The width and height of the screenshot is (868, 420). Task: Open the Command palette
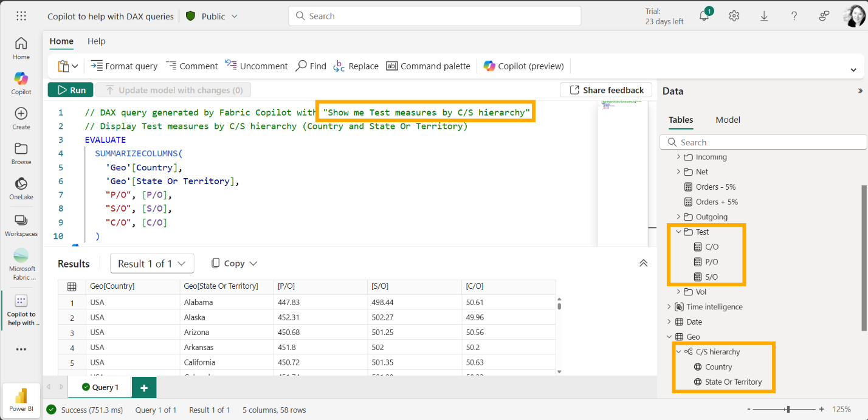tap(429, 66)
